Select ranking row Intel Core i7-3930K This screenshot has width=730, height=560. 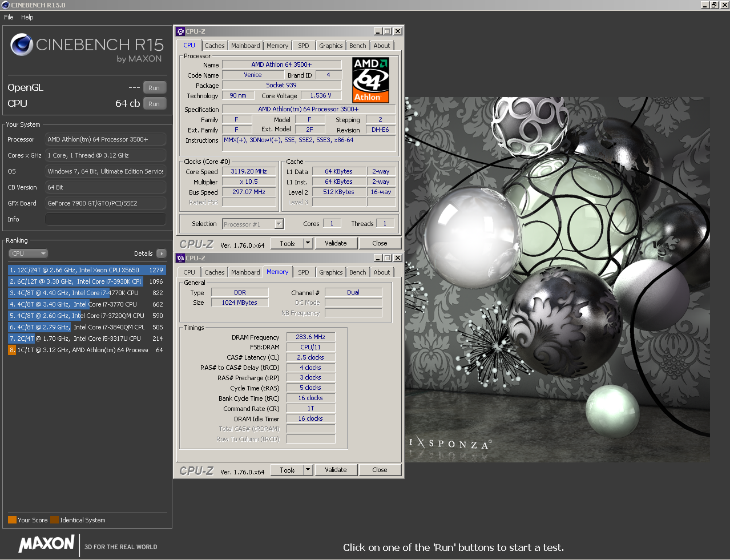[x=87, y=281]
